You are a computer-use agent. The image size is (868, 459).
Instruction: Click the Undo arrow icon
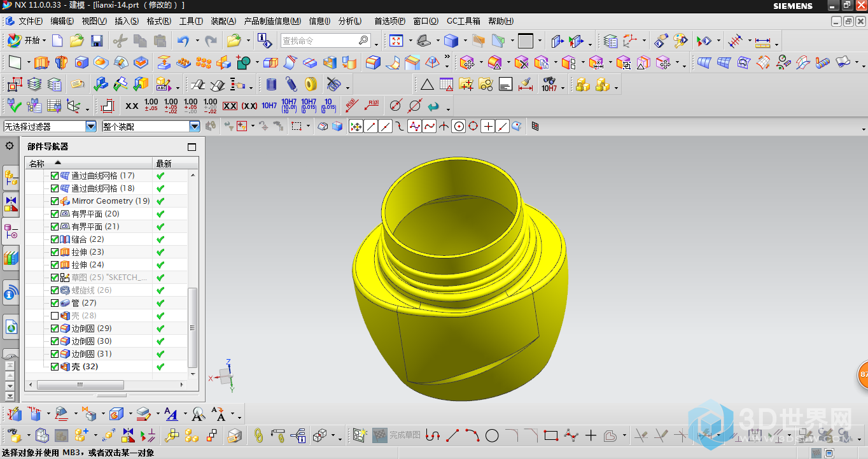click(183, 41)
